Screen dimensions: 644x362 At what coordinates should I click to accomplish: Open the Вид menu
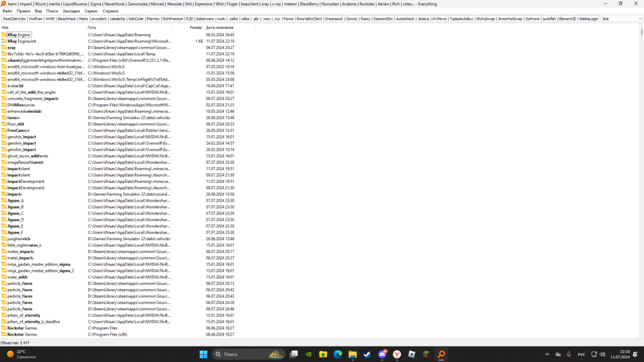point(38,11)
